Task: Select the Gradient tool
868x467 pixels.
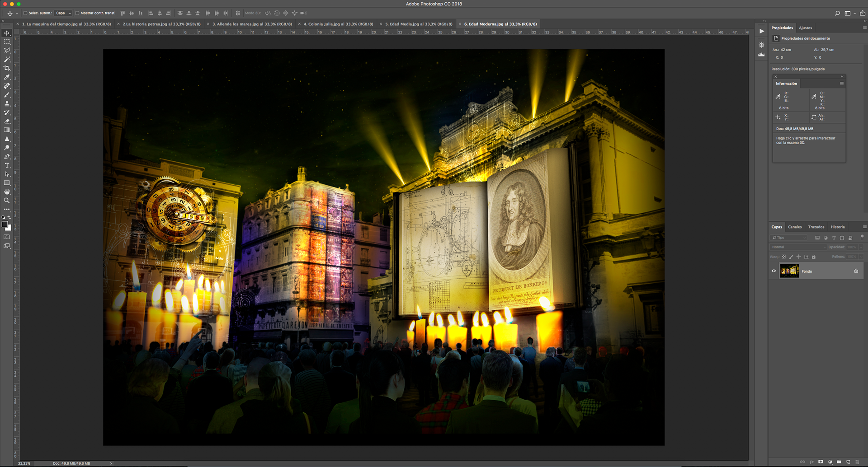Action: [x=7, y=130]
